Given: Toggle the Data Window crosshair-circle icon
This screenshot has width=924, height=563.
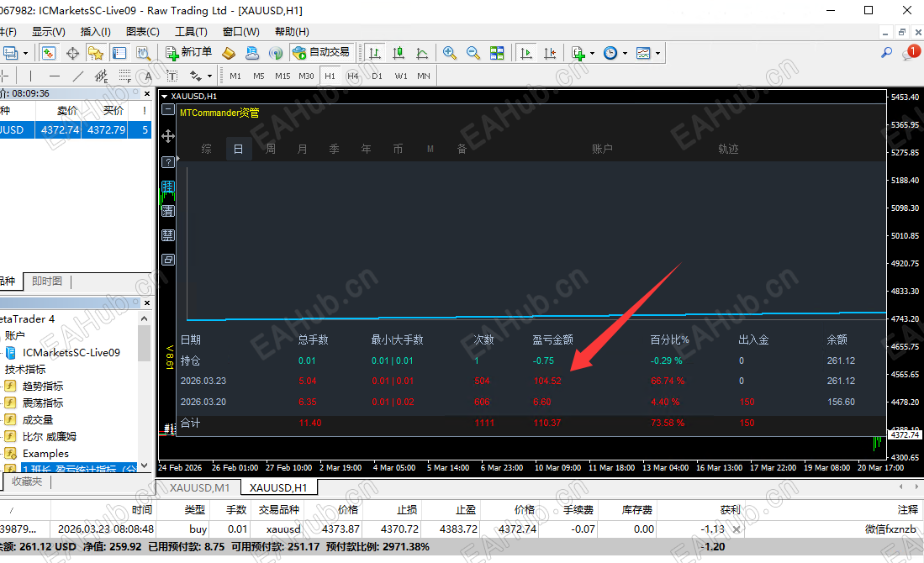Looking at the screenshot, I should 72,53.
